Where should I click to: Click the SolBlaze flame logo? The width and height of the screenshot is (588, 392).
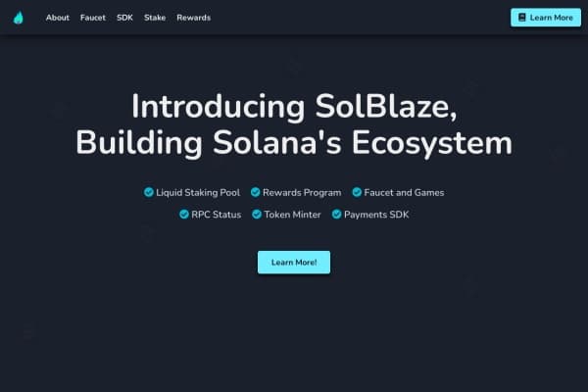[x=18, y=18]
